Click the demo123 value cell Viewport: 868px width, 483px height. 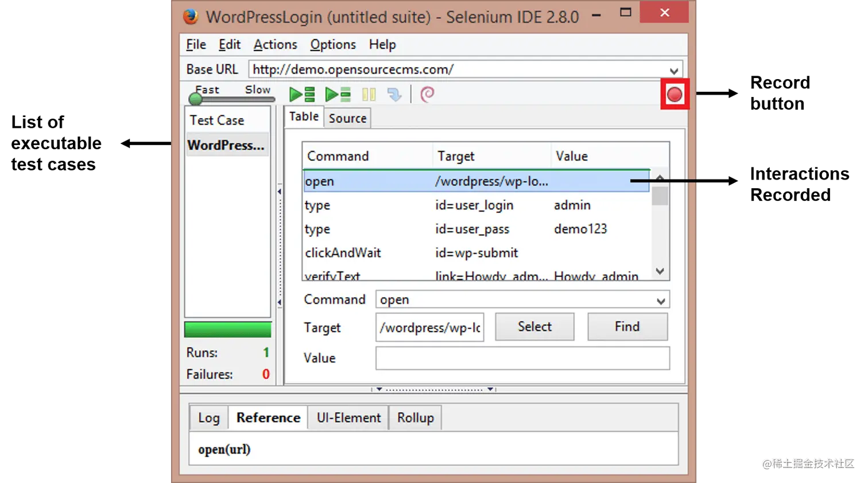click(580, 229)
